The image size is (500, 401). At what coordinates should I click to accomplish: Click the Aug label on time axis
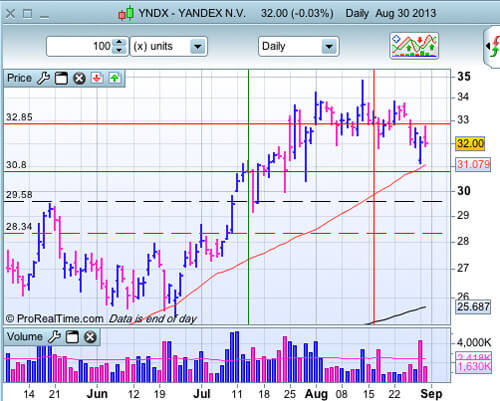[317, 395]
